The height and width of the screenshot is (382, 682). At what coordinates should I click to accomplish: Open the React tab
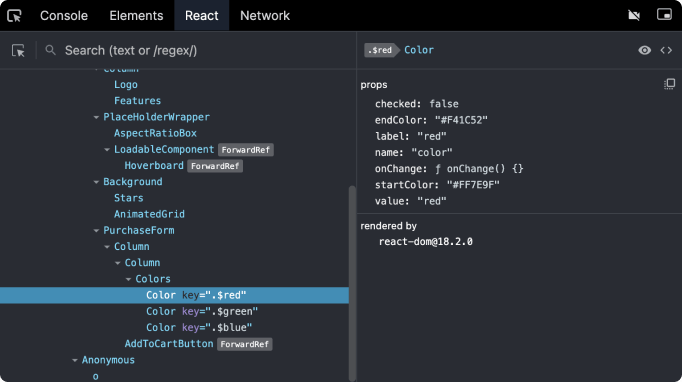(201, 16)
